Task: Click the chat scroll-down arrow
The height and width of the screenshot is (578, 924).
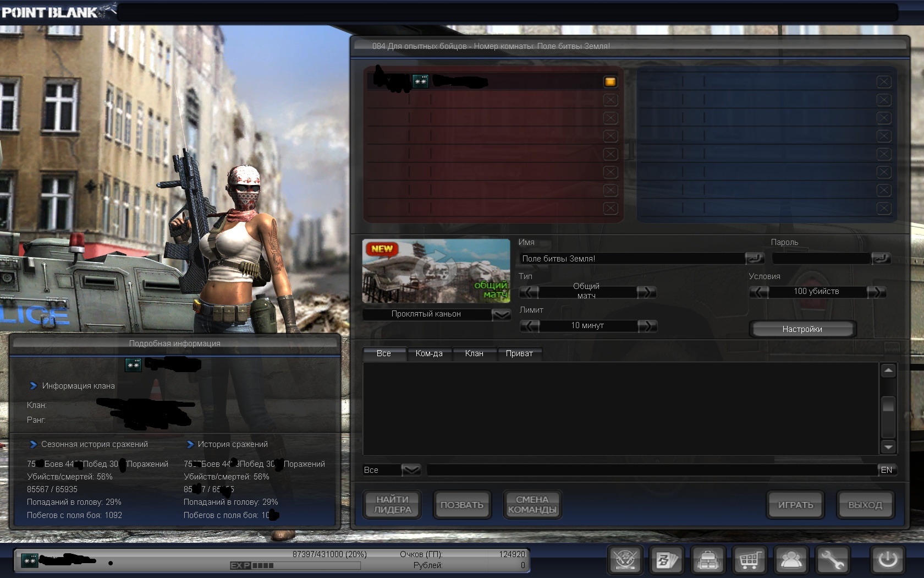Action: point(888,446)
